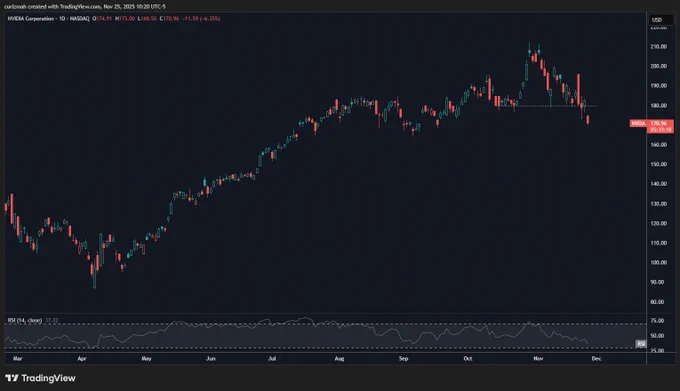Image resolution: width=680 pixels, height=391 pixels.
Task: Click the Nov label on time axis
Action: pyautogui.click(x=538, y=358)
